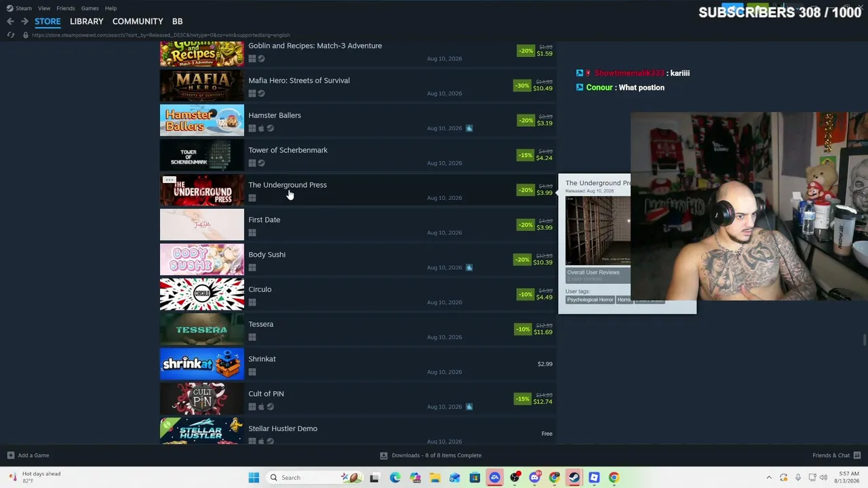Open The Underground Press listing
The image size is (868, 488).
point(288,184)
